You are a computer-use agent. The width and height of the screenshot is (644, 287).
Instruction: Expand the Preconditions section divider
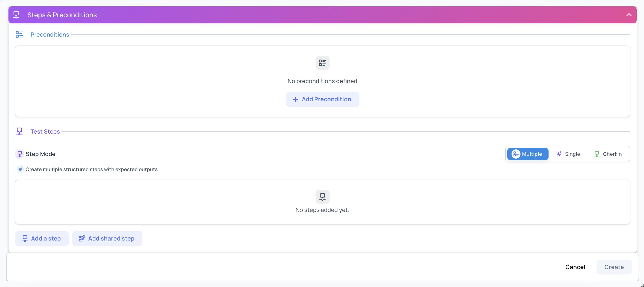[350, 34]
